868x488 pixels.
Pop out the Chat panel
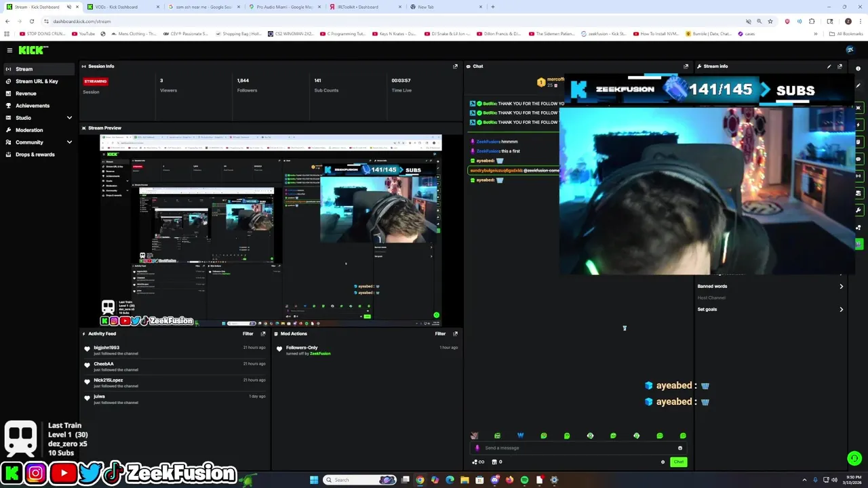pyautogui.click(x=686, y=66)
